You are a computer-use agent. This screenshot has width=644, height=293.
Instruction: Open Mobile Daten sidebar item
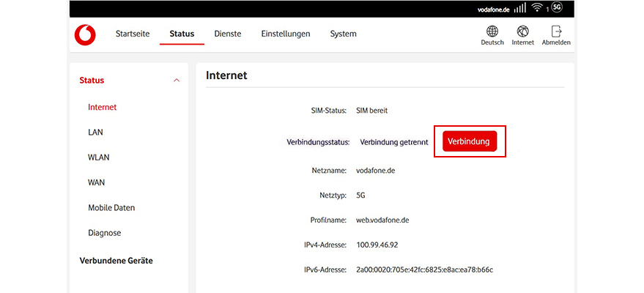pos(111,208)
